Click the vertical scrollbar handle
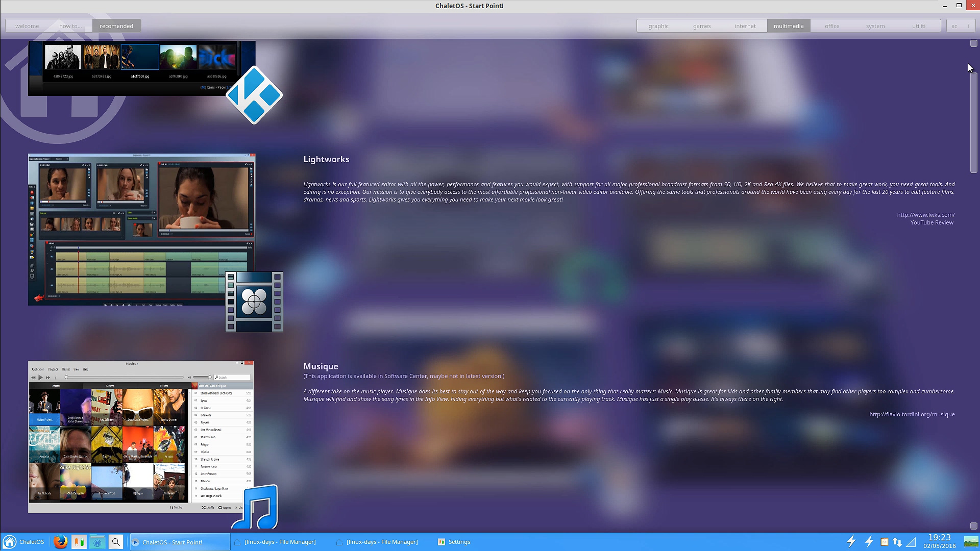 tap(974, 122)
